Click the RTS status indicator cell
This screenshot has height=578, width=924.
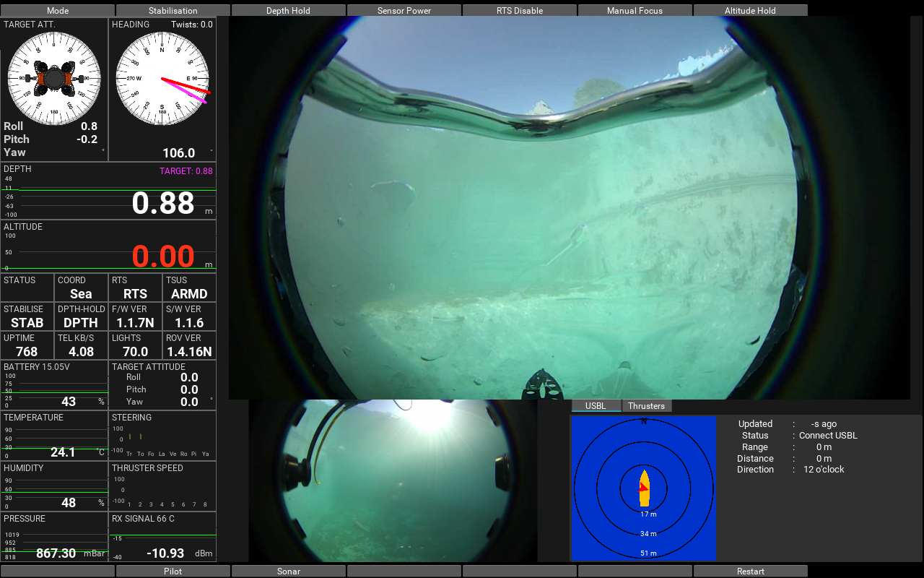135,288
